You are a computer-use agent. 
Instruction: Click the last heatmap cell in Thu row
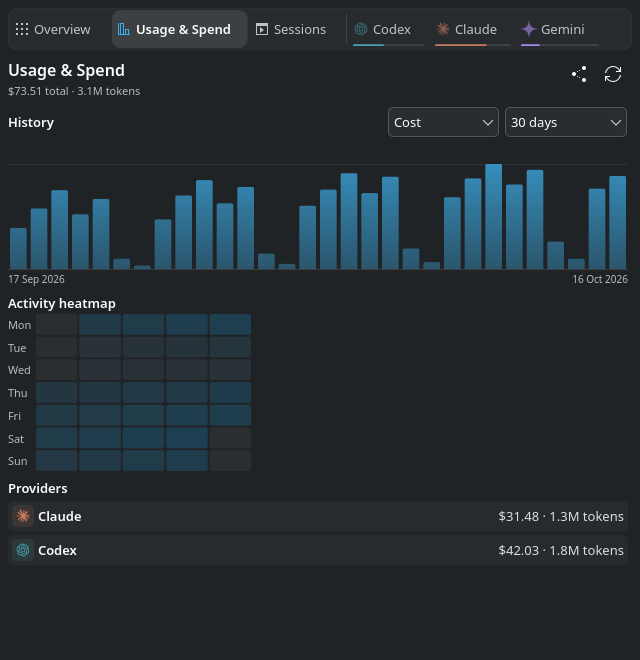click(230, 393)
